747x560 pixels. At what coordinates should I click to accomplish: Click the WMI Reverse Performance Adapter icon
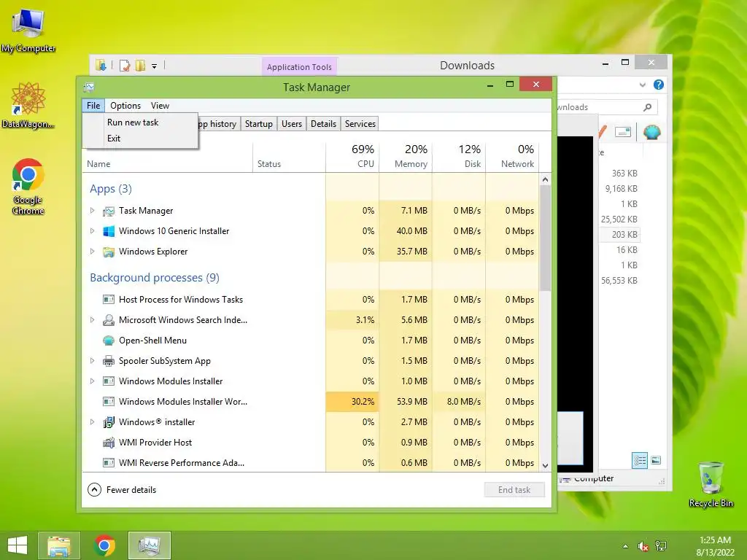click(109, 463)
